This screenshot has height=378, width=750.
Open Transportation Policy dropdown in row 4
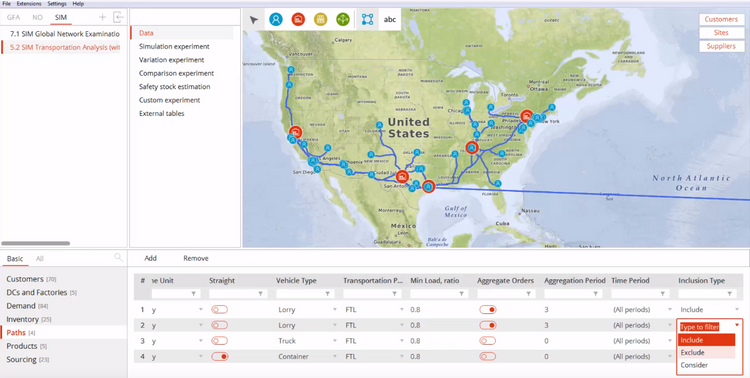402,357
